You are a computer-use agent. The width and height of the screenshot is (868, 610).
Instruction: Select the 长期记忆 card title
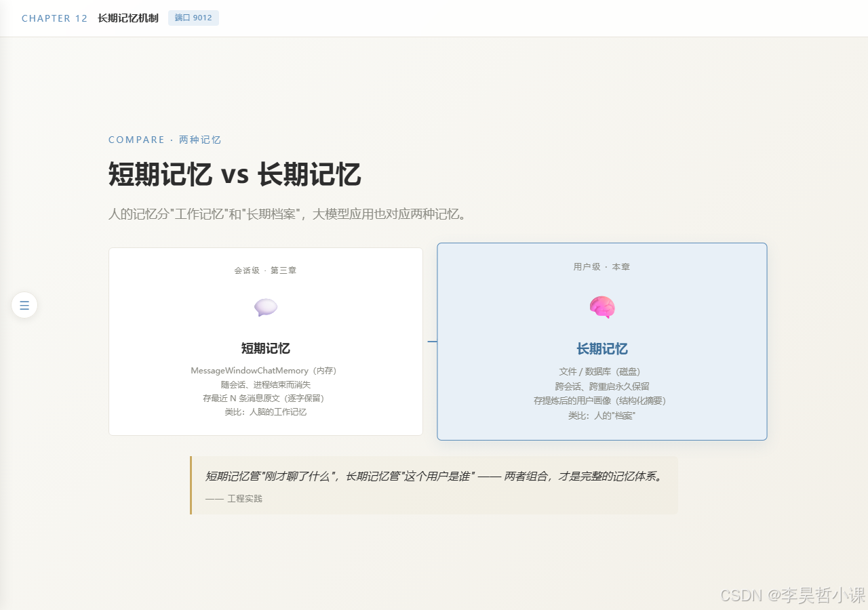click(602, 349)
